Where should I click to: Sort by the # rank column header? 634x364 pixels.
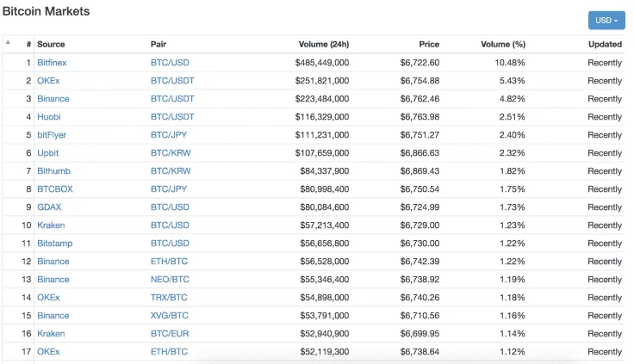pyautogui.click(x=28, y=45)
